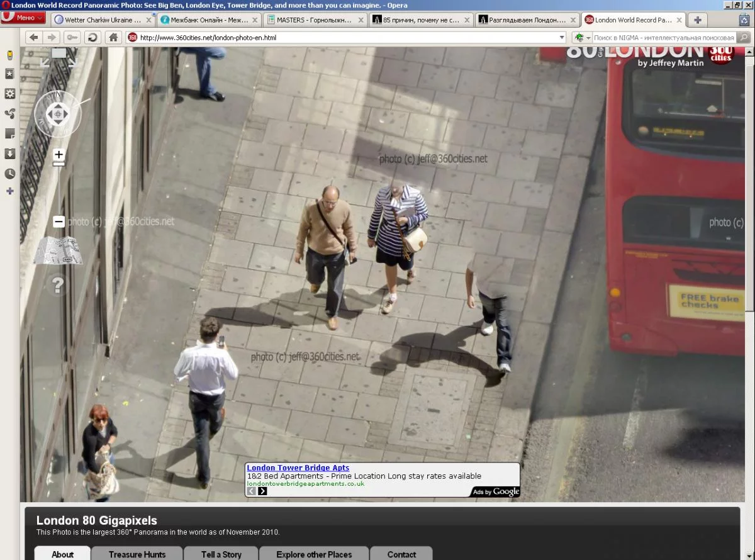Open the Opera Unite fan panel icon
Screen dimensions: 755x560
[x=9, y=113]
